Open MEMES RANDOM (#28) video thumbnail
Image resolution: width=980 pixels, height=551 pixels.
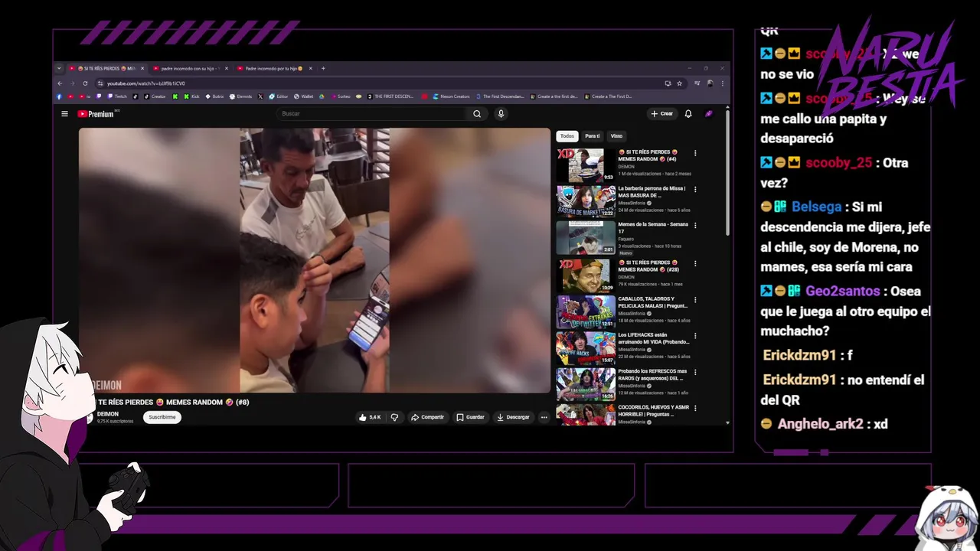pyautogui.click(x=586, y=275)
